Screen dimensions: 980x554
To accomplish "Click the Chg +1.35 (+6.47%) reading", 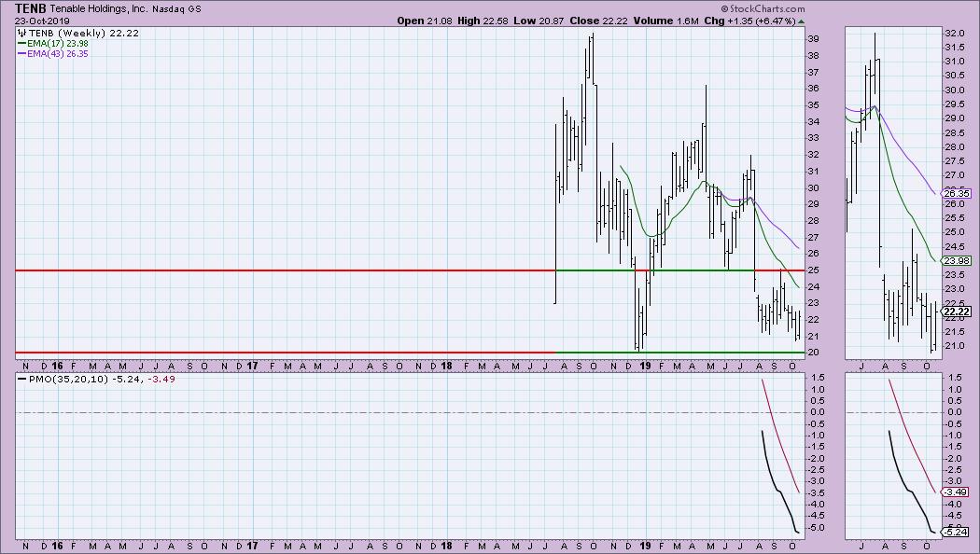I will (749, 21).
